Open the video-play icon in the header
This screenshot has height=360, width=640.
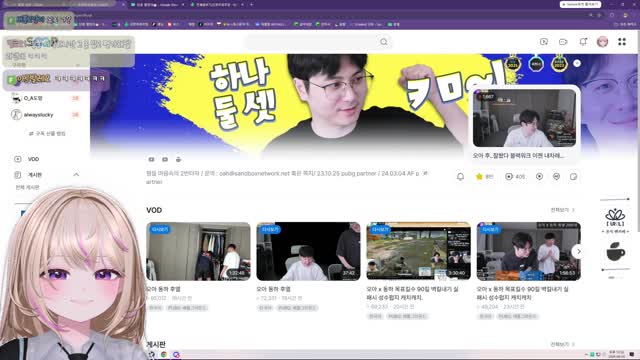click(x=544, y=42)
